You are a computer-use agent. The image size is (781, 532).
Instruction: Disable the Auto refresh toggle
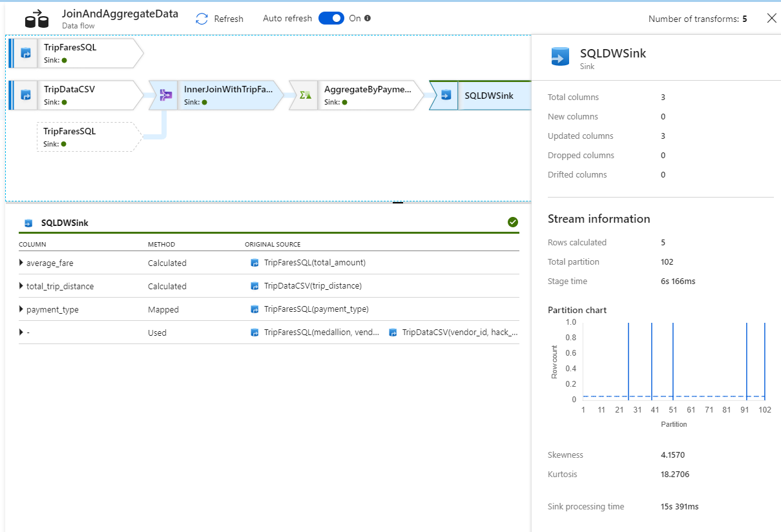[331, 18]
